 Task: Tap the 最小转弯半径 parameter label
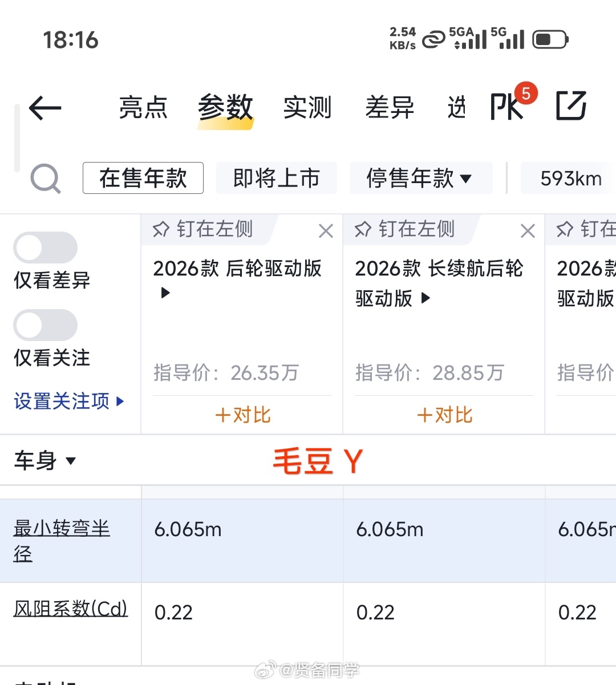tap(62, 541)
